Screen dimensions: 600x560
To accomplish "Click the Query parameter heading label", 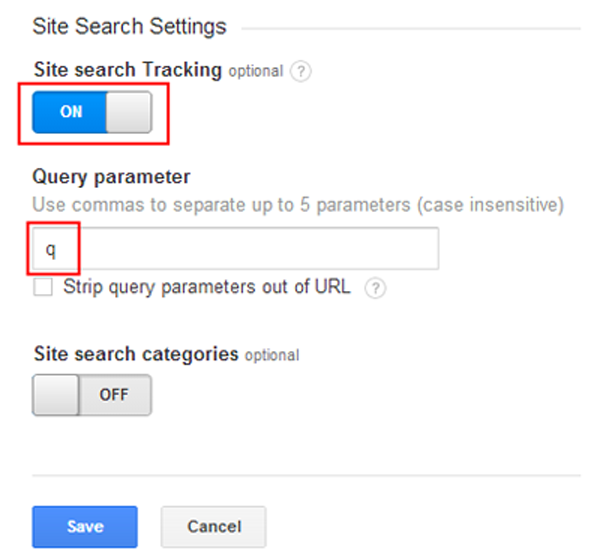I will click(111, 178).
